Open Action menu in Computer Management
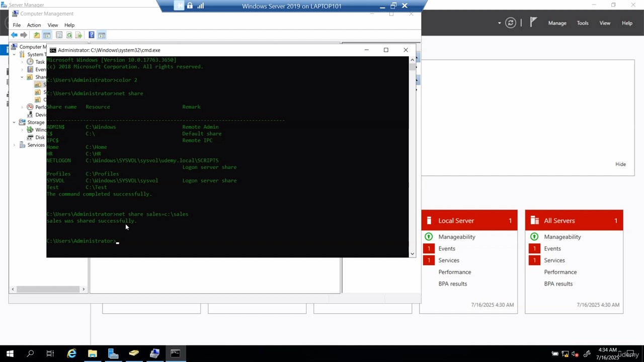This screenshot has height=362, width=644. 34,25
